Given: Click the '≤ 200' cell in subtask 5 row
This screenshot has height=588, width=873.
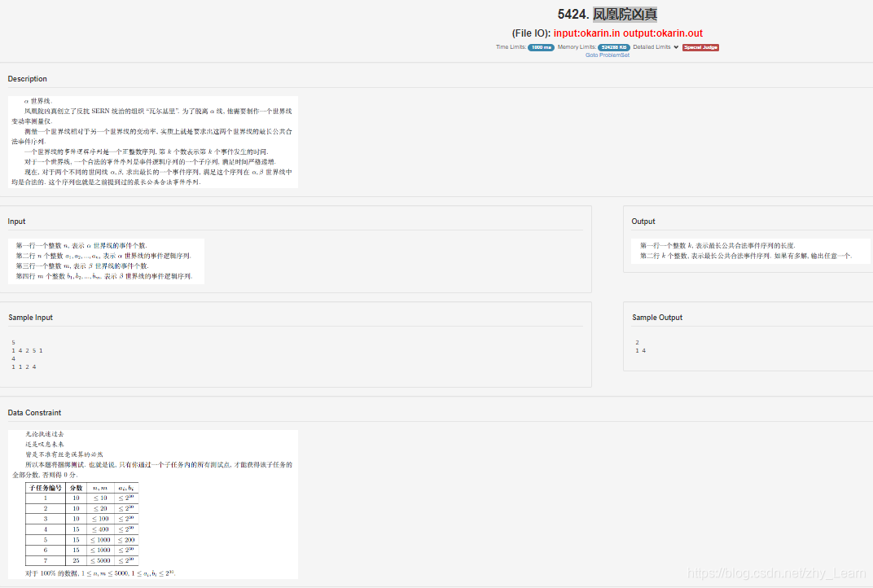Looking at the screenshot, I should click(126, 540).
